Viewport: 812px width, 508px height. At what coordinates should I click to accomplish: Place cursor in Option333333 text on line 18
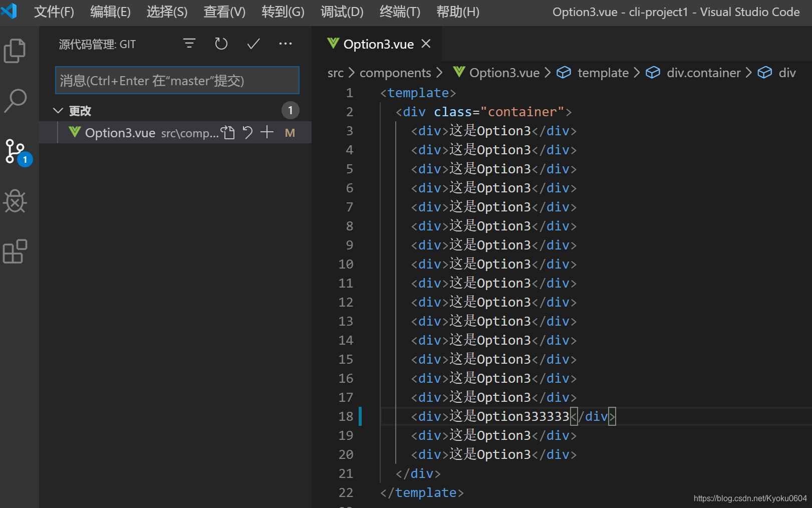point(523,416)
